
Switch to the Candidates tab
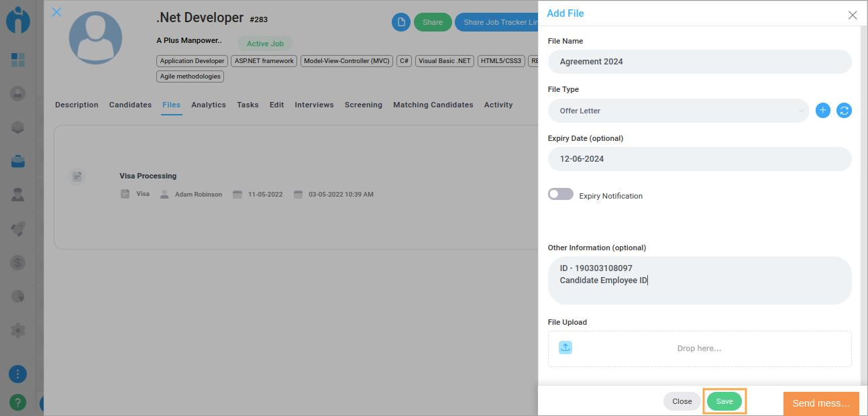130,105
